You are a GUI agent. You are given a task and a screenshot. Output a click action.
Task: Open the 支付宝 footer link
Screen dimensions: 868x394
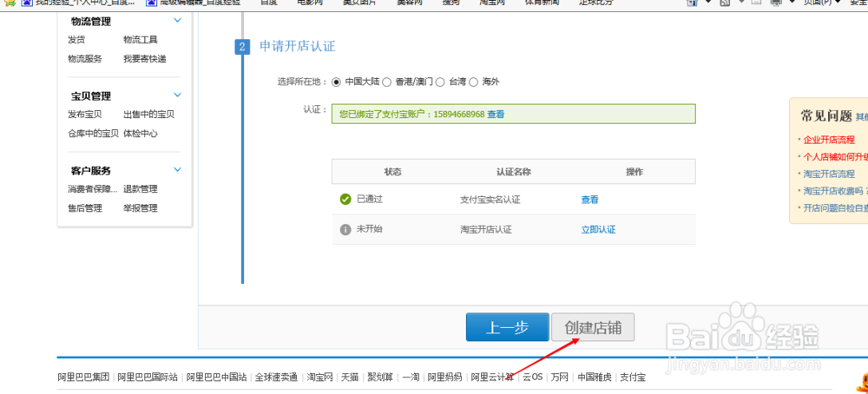point(633,378)
